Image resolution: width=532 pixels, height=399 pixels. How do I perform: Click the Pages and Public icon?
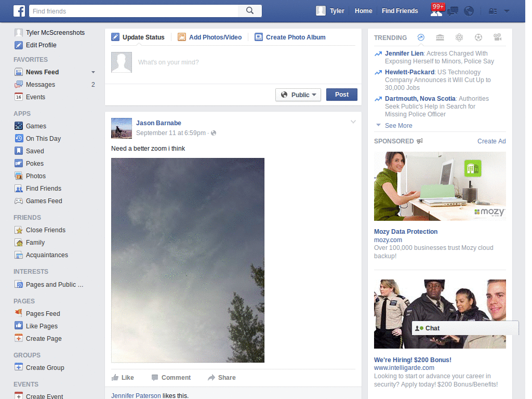point(19,284)
